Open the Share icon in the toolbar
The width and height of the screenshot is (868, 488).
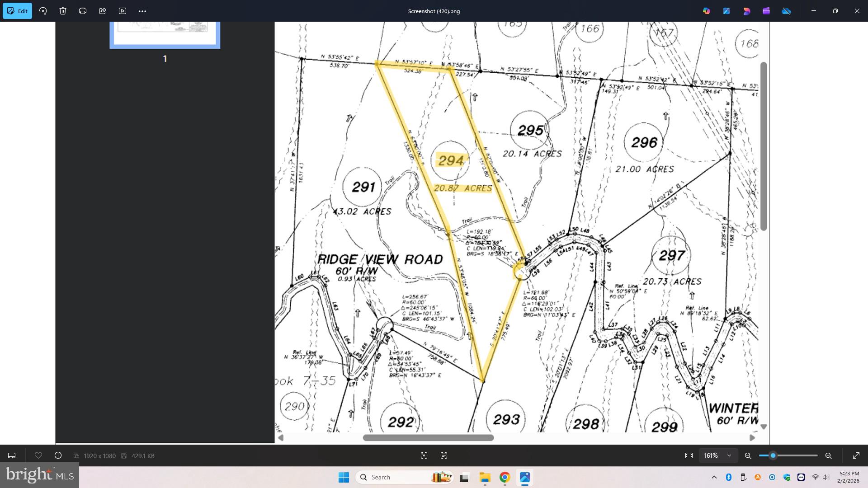coord(103,11)
